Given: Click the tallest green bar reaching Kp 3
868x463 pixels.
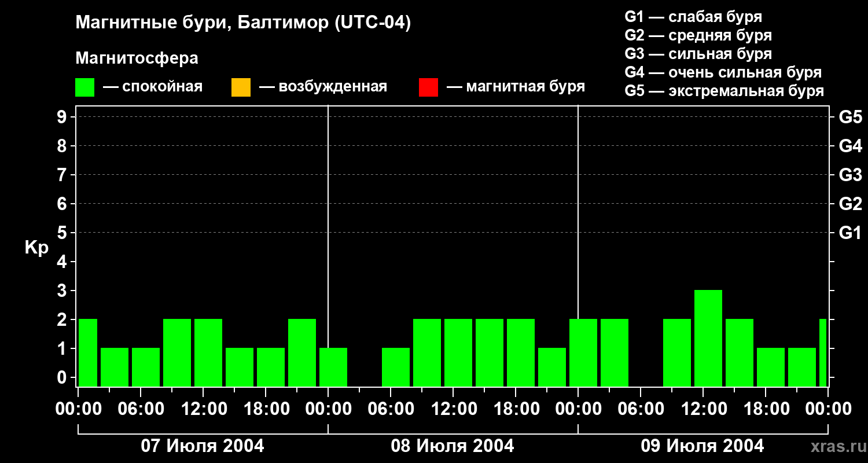Looking at the screenshot, I should click(x=708, y=338).
